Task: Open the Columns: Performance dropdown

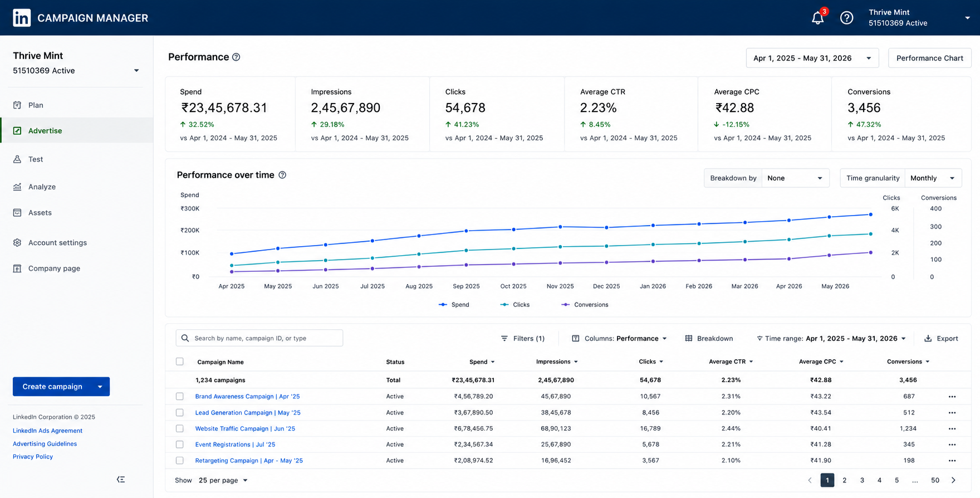Action: 619,338
